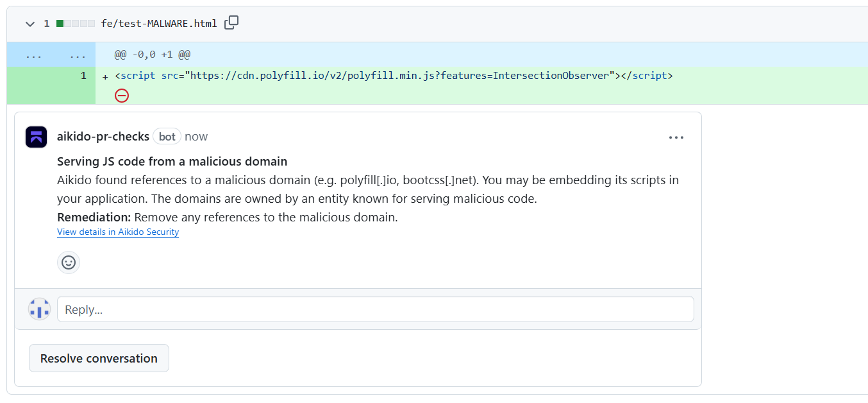The height and width of the screenshot is (403, 868).
Task: Resolve the conversation
Action: [x=99, y=358]
